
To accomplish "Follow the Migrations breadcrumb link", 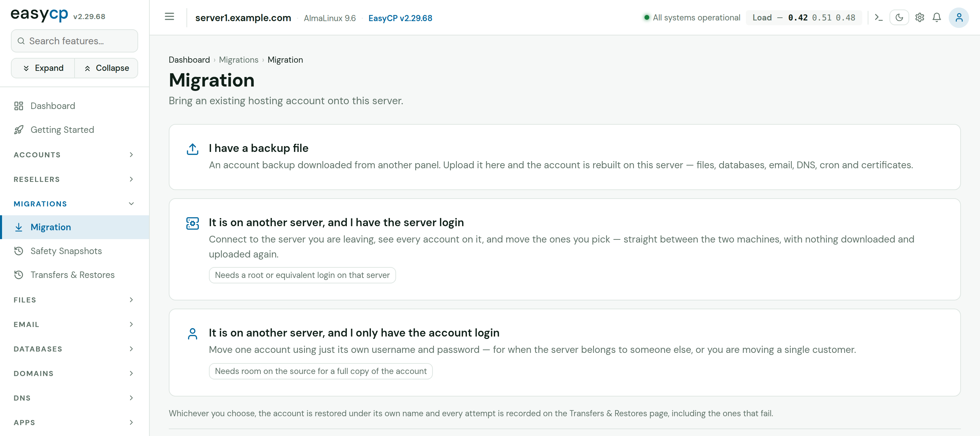I will pos(239,60).
